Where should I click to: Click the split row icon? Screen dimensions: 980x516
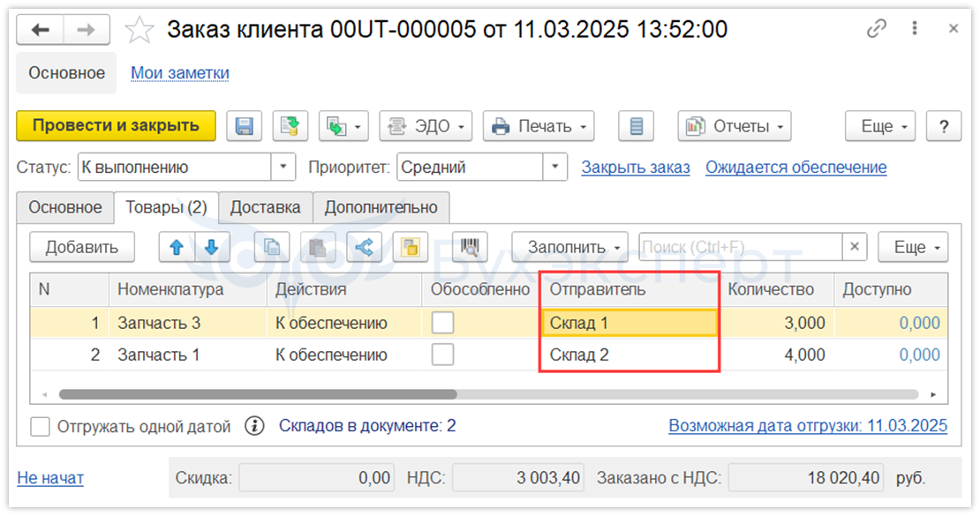point(365,247)
